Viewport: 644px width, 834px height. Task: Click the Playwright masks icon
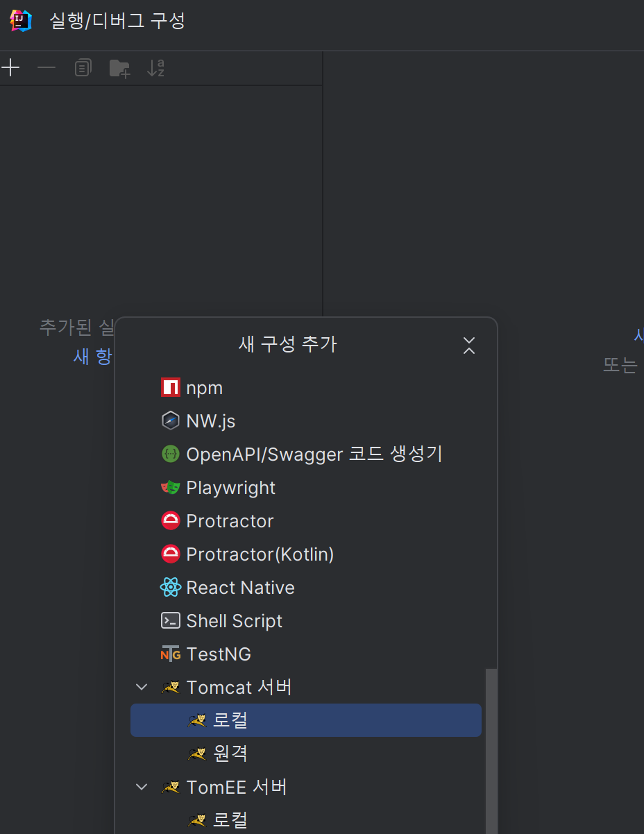(x=171, y=488)
